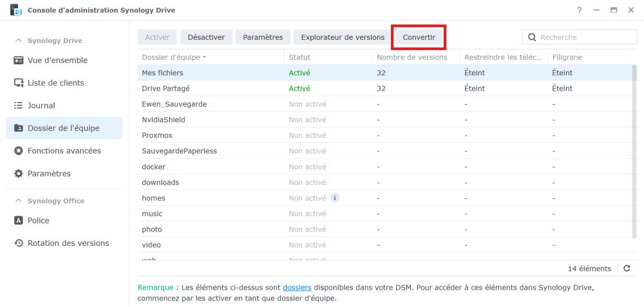
Task: Open sidebar Paramètres entry
Action: tap(64, 174)
